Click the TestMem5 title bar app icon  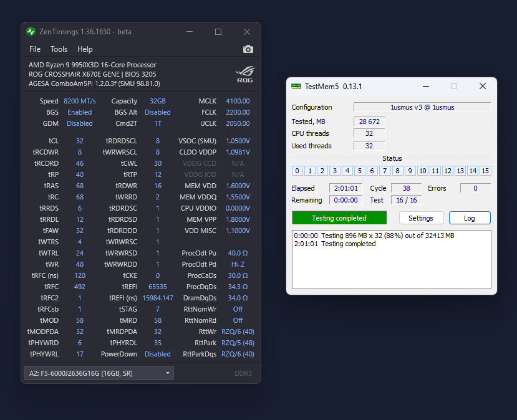tap(296, 86)
